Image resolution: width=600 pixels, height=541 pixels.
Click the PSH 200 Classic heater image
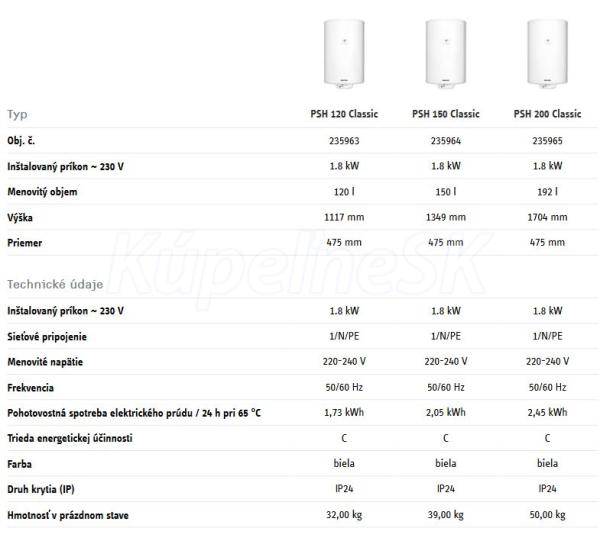tap(547, 54)
